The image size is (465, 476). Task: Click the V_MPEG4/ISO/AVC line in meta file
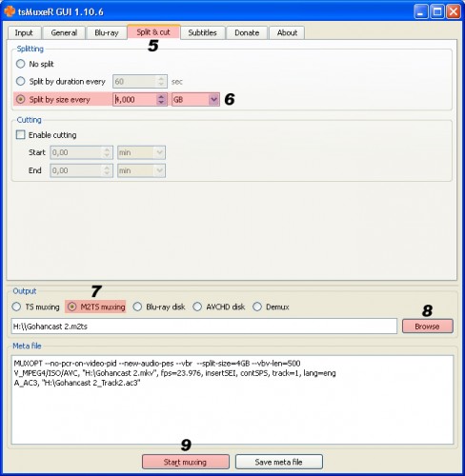(x=174, y=373)
